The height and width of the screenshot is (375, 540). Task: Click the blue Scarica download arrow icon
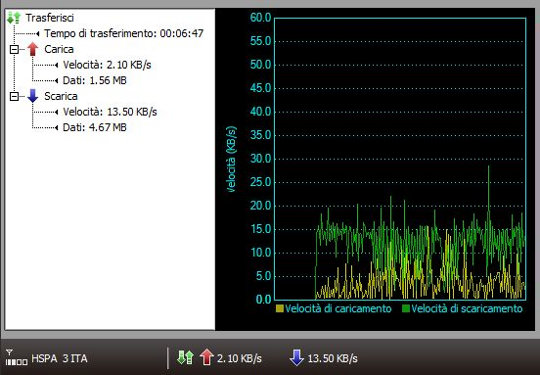[x=33, y=96]
